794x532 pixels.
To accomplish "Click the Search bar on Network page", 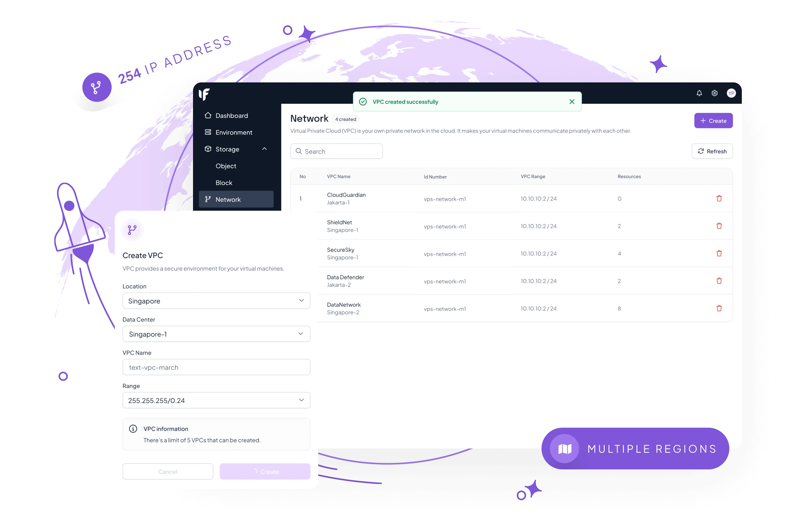I will (x=336, y=151).
